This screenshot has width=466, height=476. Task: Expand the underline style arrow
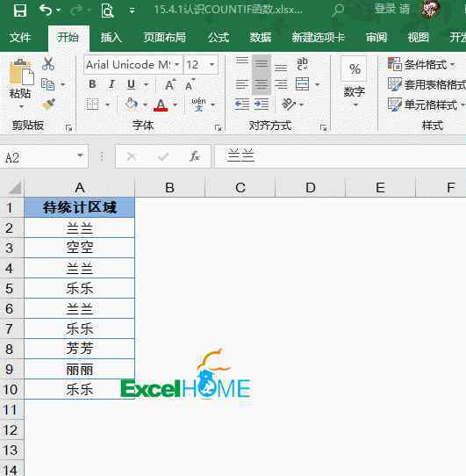click(x=146, y=84)
